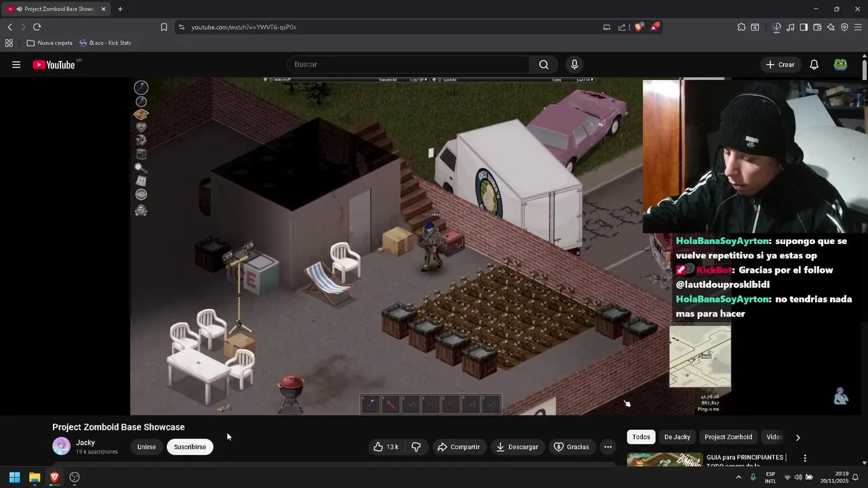
Task: Go to YouTube home via logo
Action: pos(54,64)
